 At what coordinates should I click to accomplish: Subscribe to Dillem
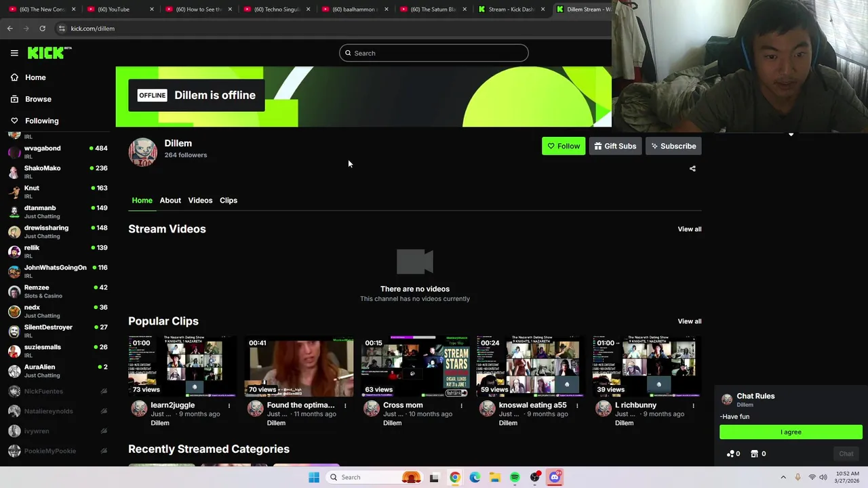[x=673, y=146]
